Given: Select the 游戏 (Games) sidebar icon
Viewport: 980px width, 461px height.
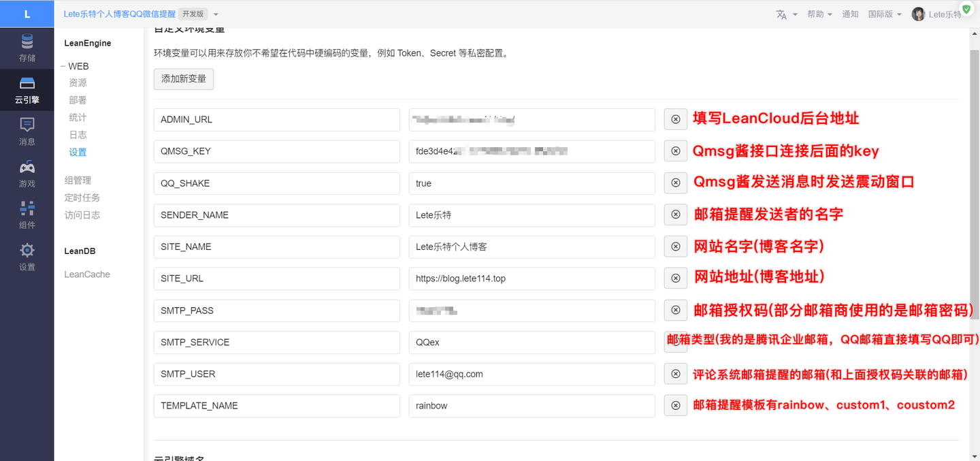Looking at the screenshot, I should coord(27,174).
